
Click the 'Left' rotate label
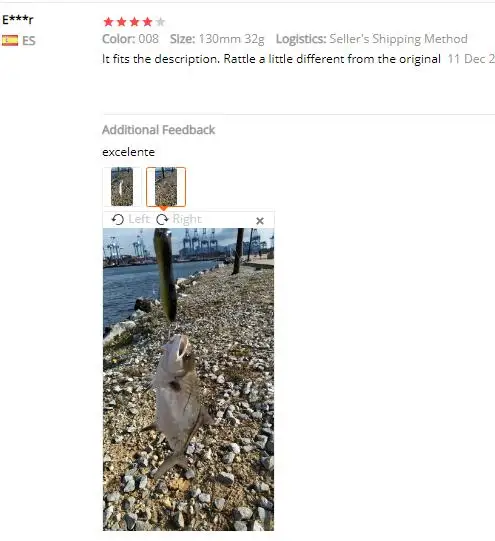point(139,219)
